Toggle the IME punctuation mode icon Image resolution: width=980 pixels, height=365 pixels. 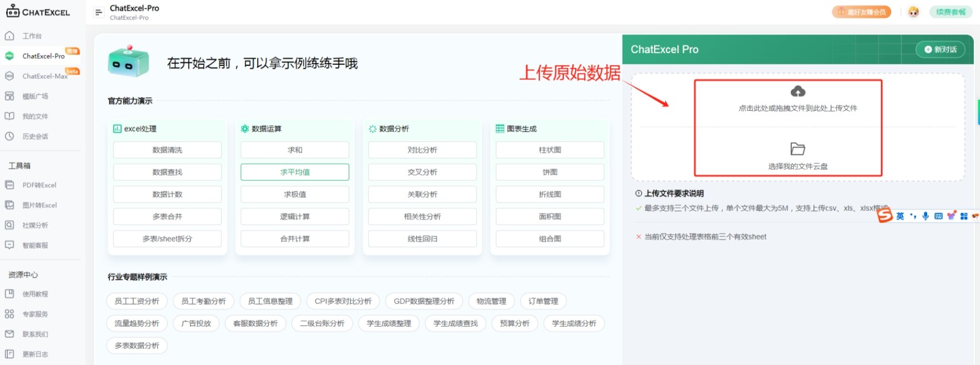click(x=913, y=216)
